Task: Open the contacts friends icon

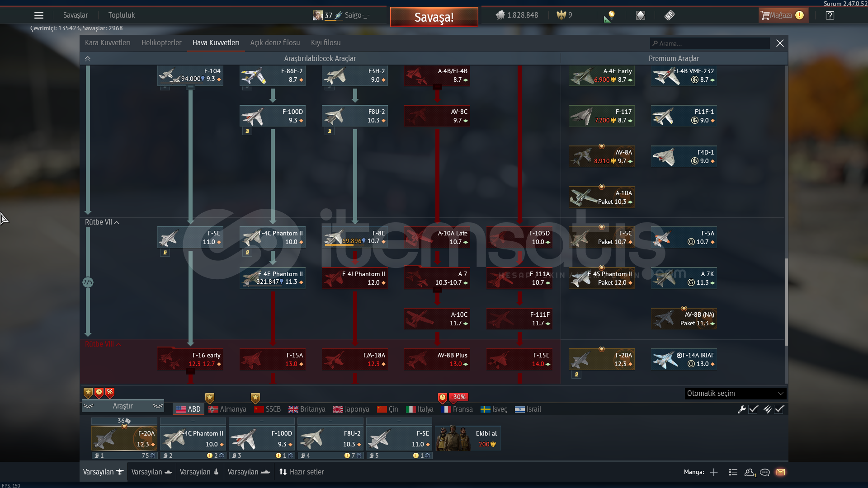Action: pyautogui.click(x=750, y=472)
